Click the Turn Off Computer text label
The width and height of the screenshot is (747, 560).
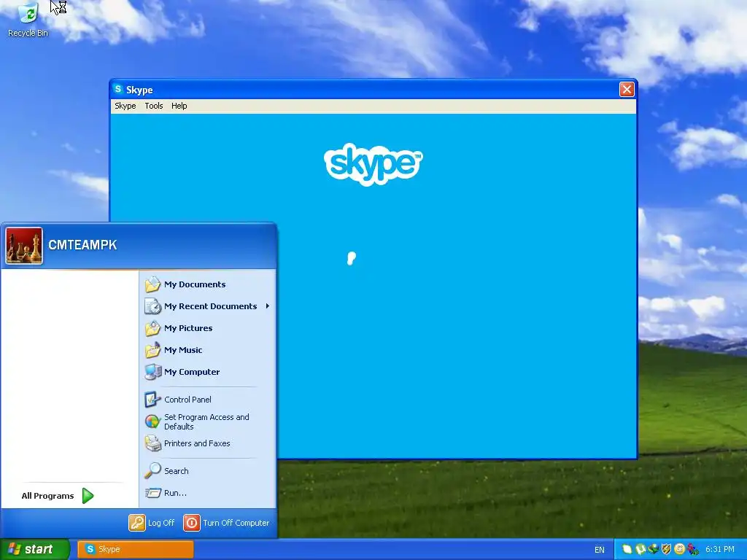pos(236,523)
